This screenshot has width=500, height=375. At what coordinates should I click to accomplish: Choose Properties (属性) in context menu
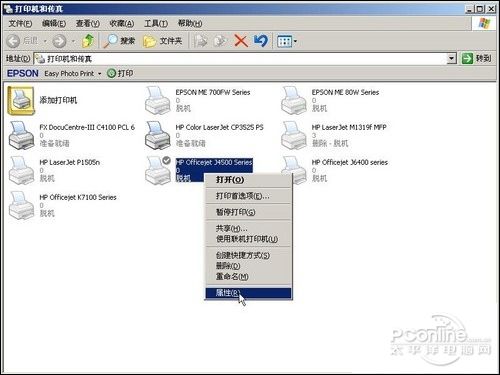(x=248, y=293)
